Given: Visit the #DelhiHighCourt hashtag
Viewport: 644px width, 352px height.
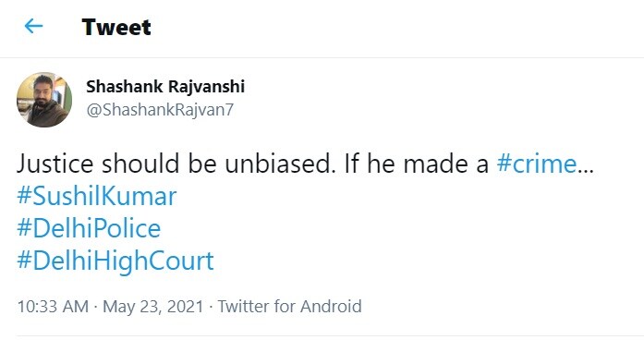Looking at the screenshot, I should (x=115, y=261).
